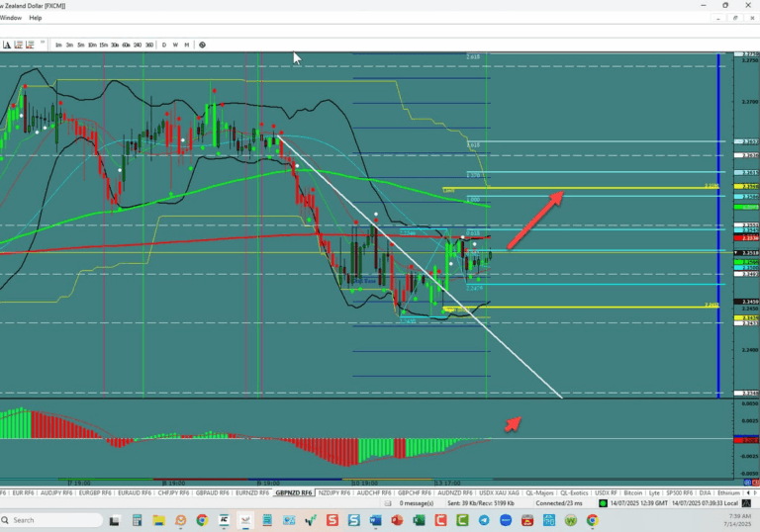
Task: Click the 'Sent: 39 Kb/Recv: 5199 Kb' status entry
Action: (x=481, y=503)
